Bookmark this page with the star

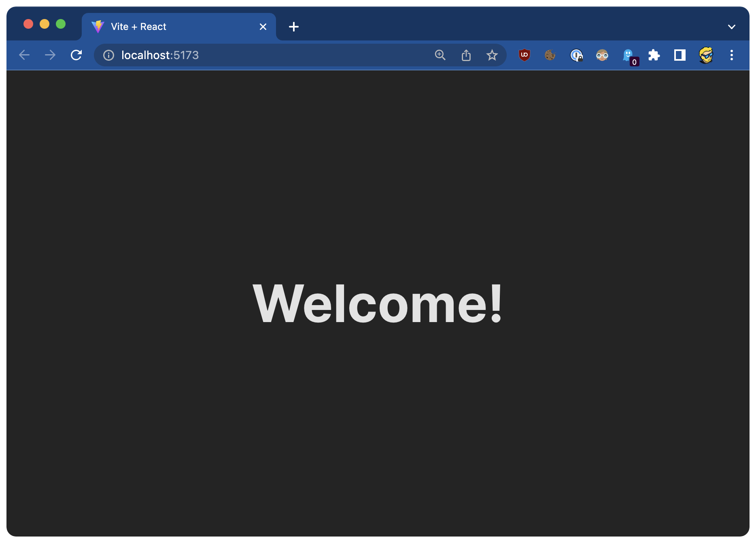pyautogui.click(x=492, y=55)
